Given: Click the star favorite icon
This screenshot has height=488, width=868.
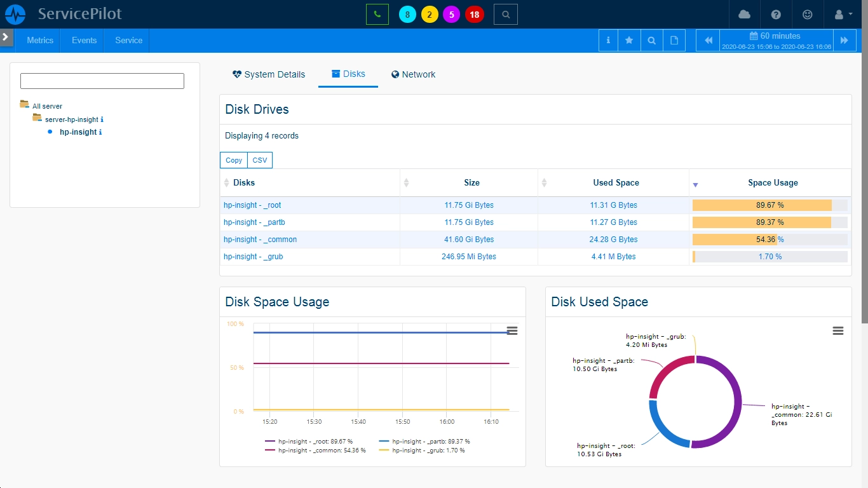Looking at the screenshot, I should click(629, 40).
